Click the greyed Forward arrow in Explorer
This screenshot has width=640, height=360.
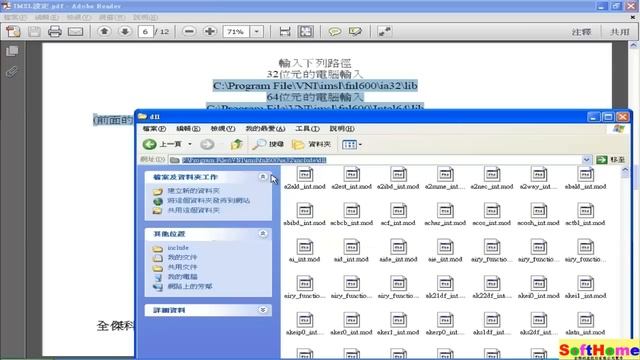[x=207, y=144]
